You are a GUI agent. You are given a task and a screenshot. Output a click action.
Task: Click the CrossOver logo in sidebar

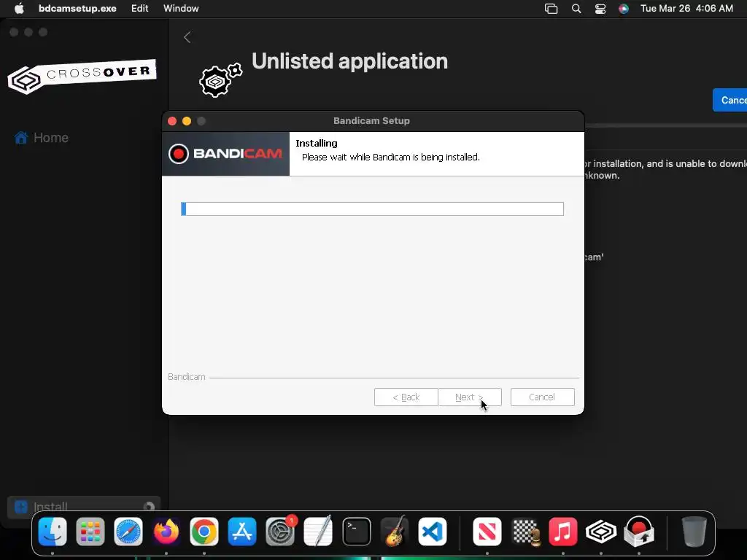coord(82,76)
